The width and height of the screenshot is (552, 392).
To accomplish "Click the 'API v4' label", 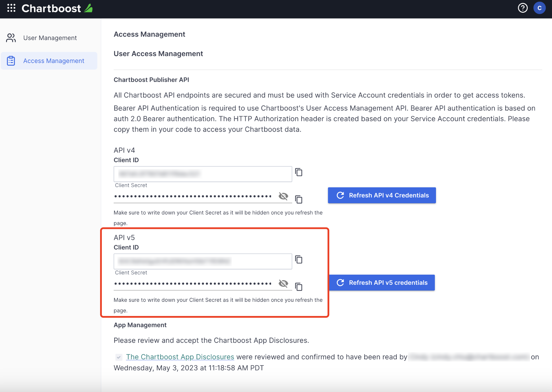I will pos(124,150).
